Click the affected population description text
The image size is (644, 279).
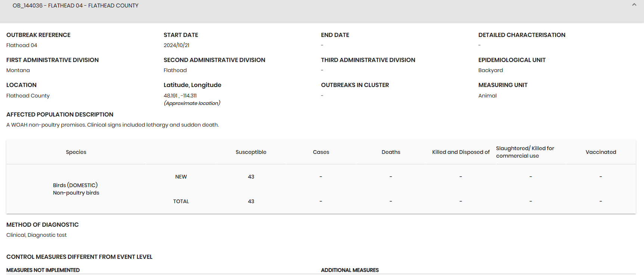click(x=112, y=125)
